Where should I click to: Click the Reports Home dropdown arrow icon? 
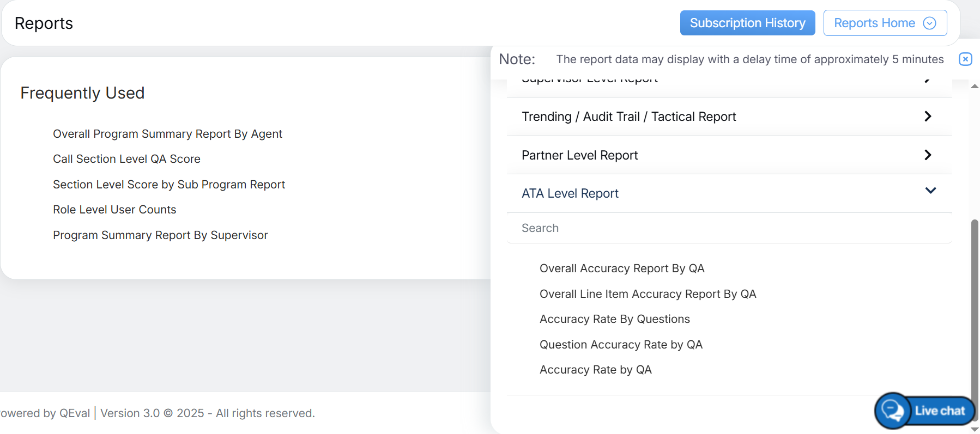click(x=929, y=23)
